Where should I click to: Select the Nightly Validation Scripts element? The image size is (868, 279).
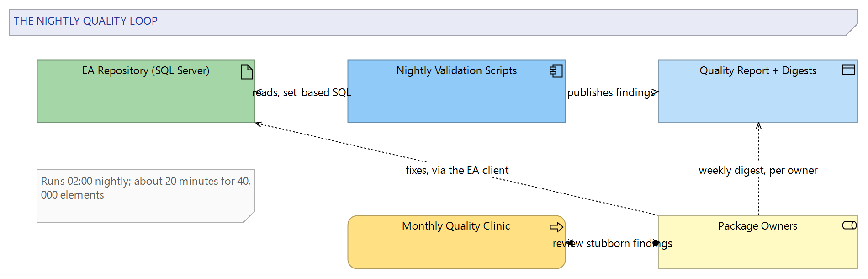tap(456, 91)
